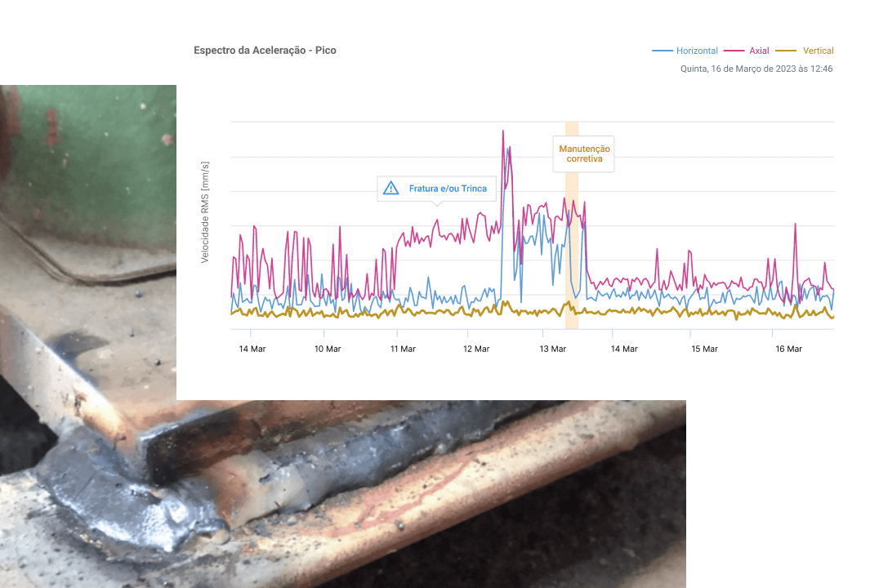Image resolution: width=870 pixels, height=588 pixels.
Task: Select the 15 Mar x-axis label
Action: point(704,349)
